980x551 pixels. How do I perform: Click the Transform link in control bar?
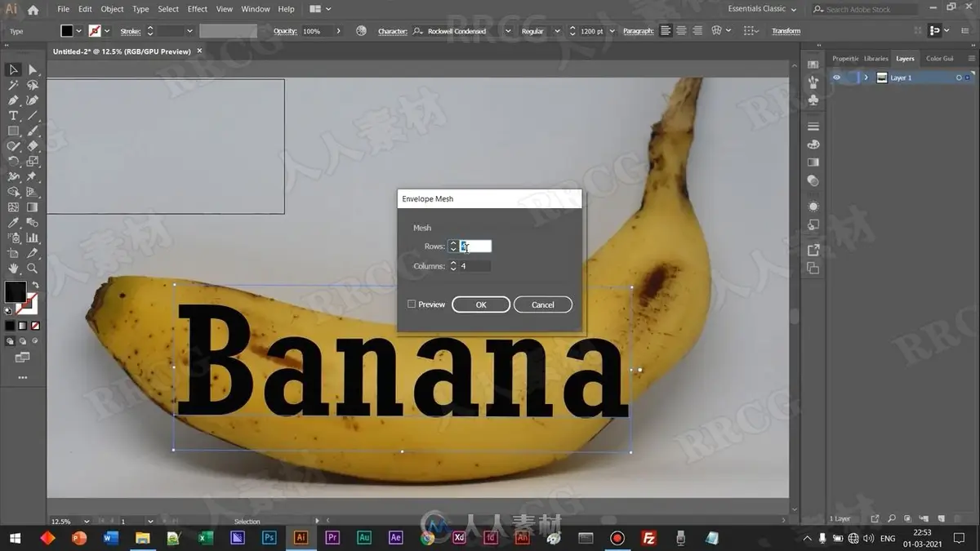pyautogui.click(x=786, y=31)
